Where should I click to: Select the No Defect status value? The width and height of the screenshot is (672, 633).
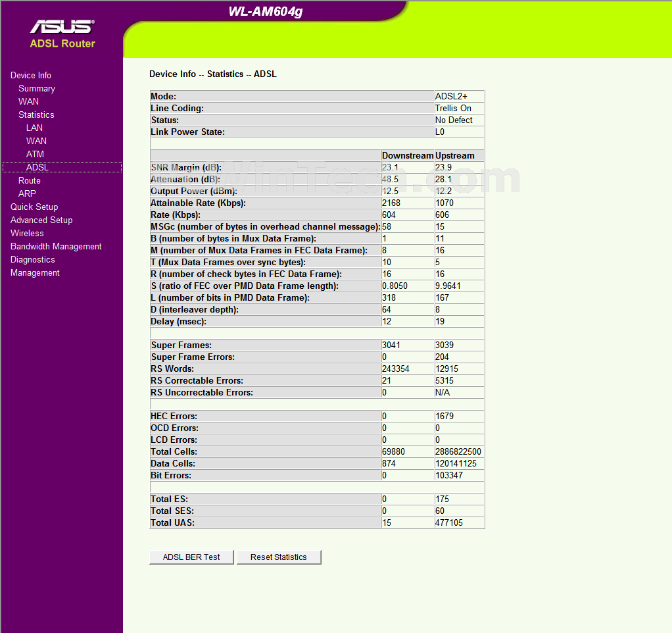[x=454, y=120]
